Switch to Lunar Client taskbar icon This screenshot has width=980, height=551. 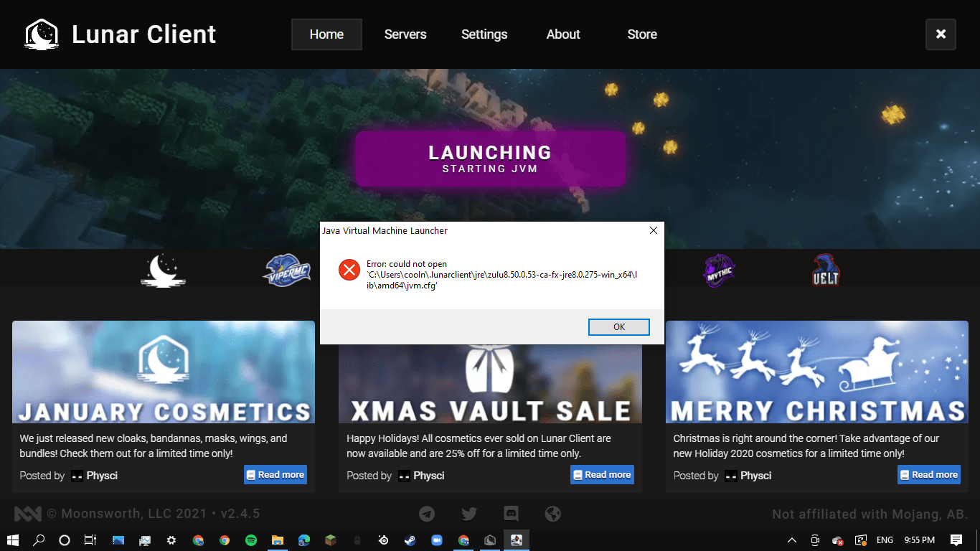[x=490, y=540]
